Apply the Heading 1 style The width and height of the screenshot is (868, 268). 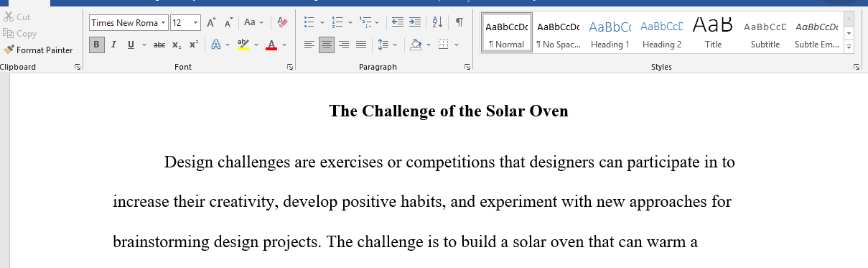coord(610,33)
